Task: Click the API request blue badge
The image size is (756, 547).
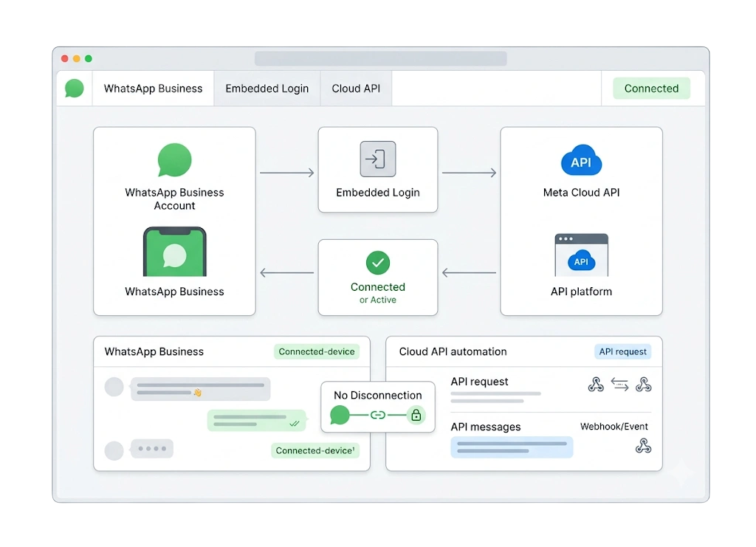Action: click(622, 352)
